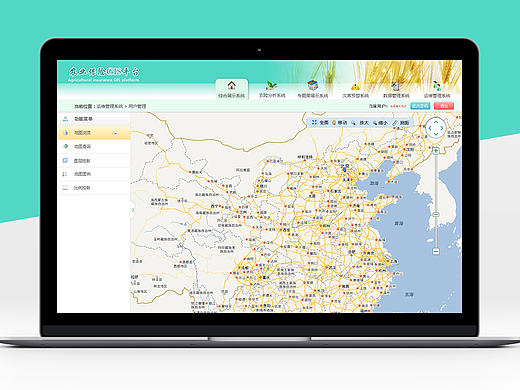The width and height of the screenshot is (520, 390).
Task: Open the data management system tab
Action: (396, 90)
